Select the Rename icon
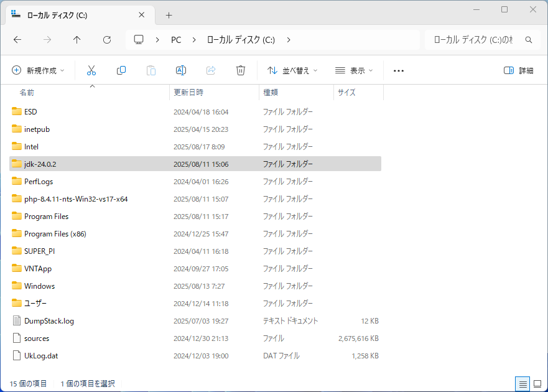This screenshot has width=548, height=392. point(181,70)
